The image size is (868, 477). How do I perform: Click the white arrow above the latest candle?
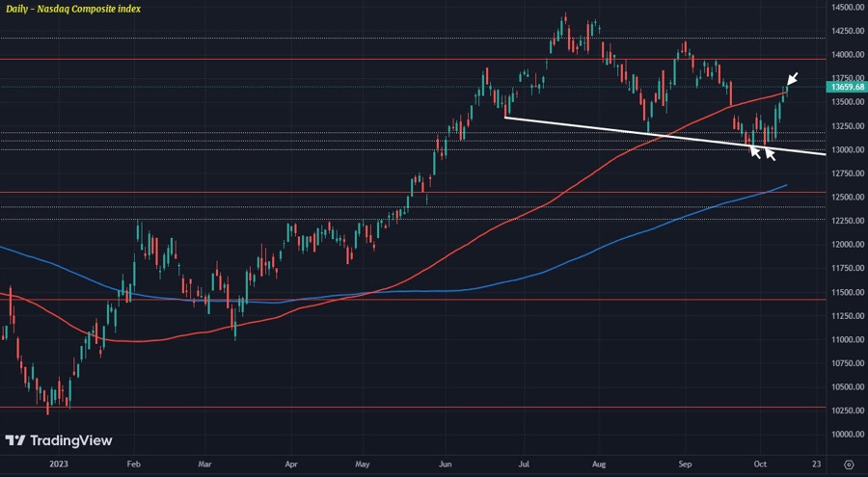[x=792, y=79]
